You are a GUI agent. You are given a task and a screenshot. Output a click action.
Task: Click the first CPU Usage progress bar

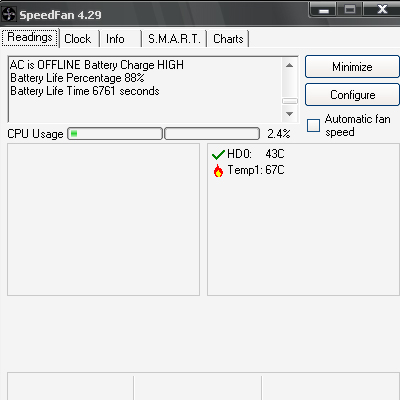click(115, 134)
